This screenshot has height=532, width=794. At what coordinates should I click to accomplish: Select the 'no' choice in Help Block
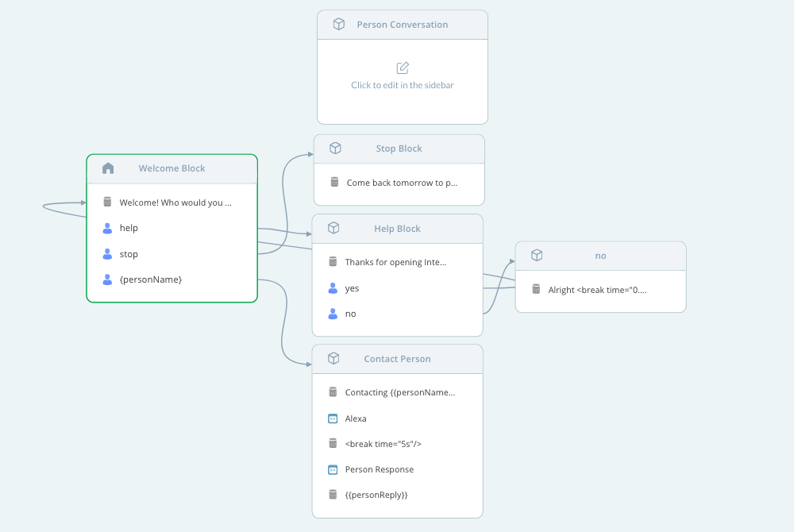[350, 314]
